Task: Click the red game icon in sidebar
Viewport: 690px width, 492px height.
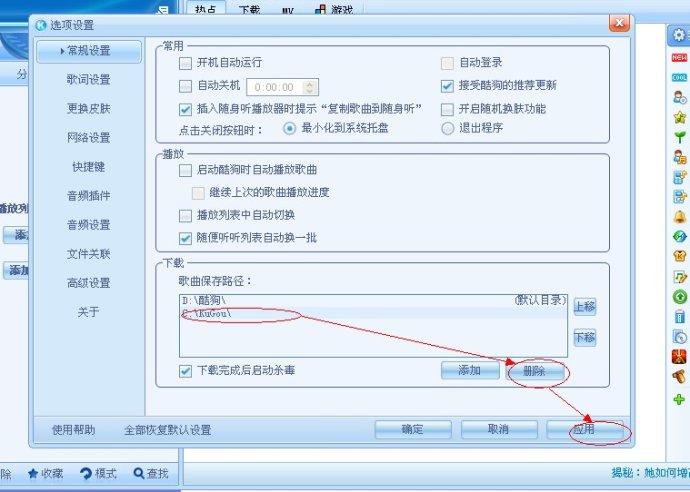Action: (679, 356)
